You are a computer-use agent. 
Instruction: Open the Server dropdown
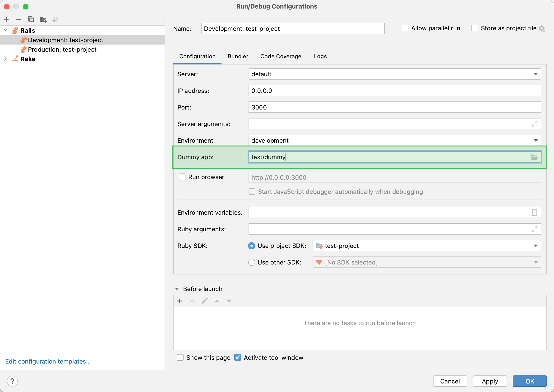tap(536, 74)
